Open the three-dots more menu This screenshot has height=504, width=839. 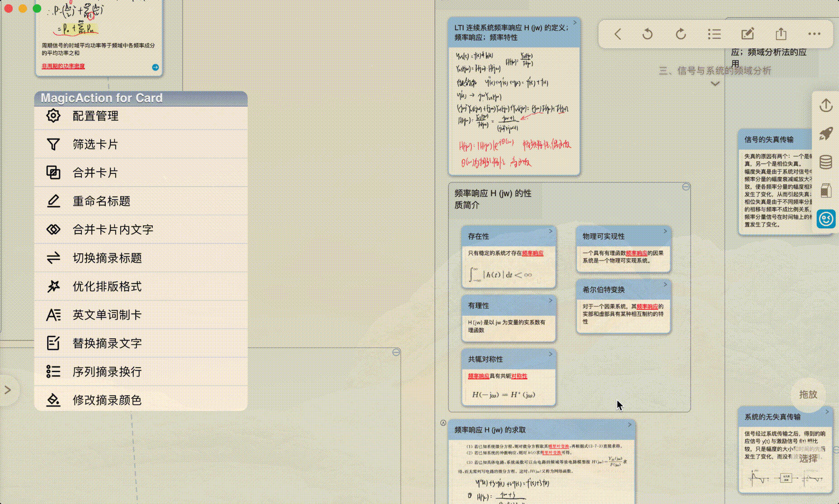click(814, 34)
